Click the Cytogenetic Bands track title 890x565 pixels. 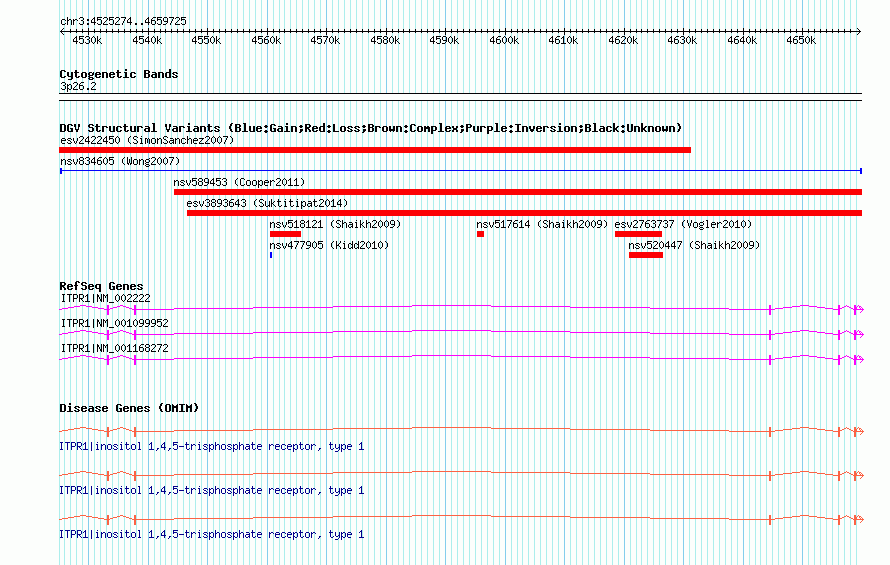click(119, 74)
